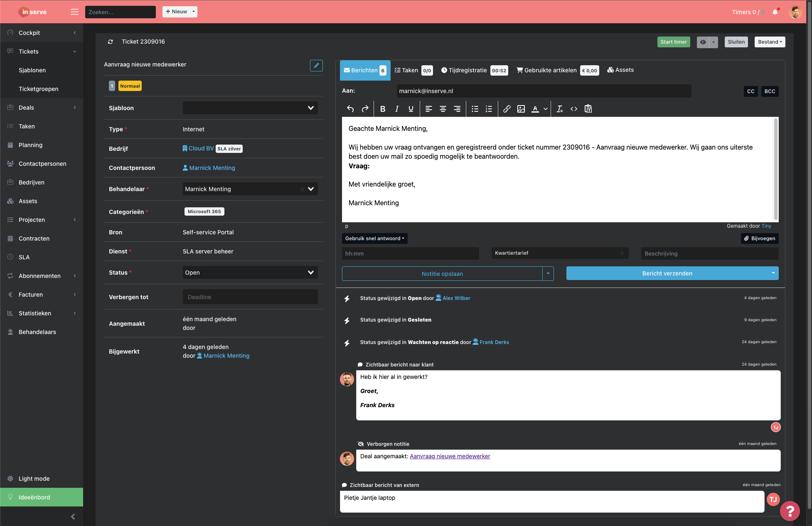Open the Bestand dropdown
The width and height of the screenshot is (812, 526).
point(769,42)
